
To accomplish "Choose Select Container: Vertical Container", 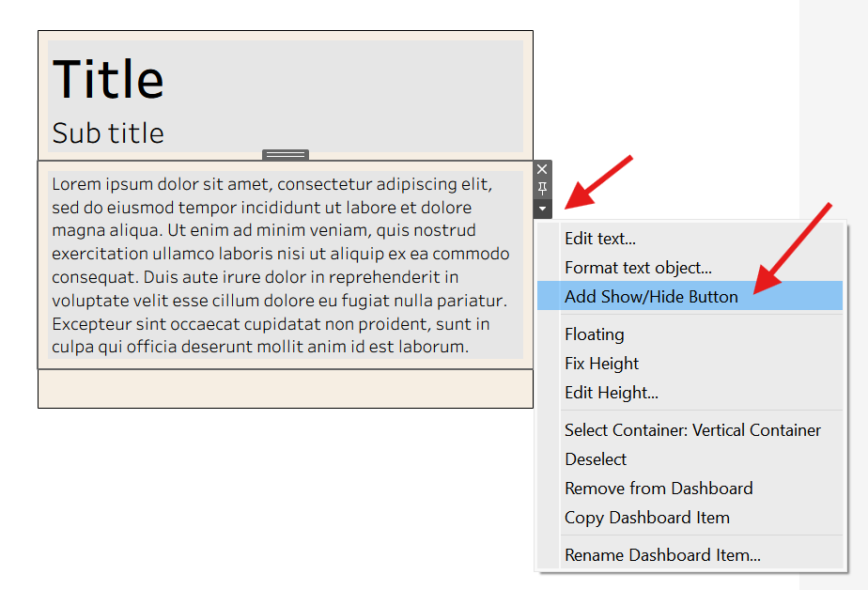I will click(692, 430).
